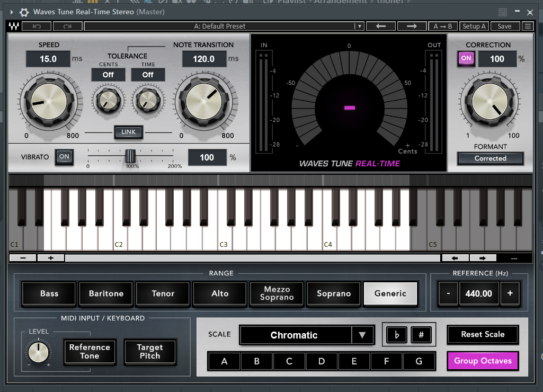Decrease reference Hz with minus button
The image size is (543, 392).
pyautogui.click(x=448, y=293)
